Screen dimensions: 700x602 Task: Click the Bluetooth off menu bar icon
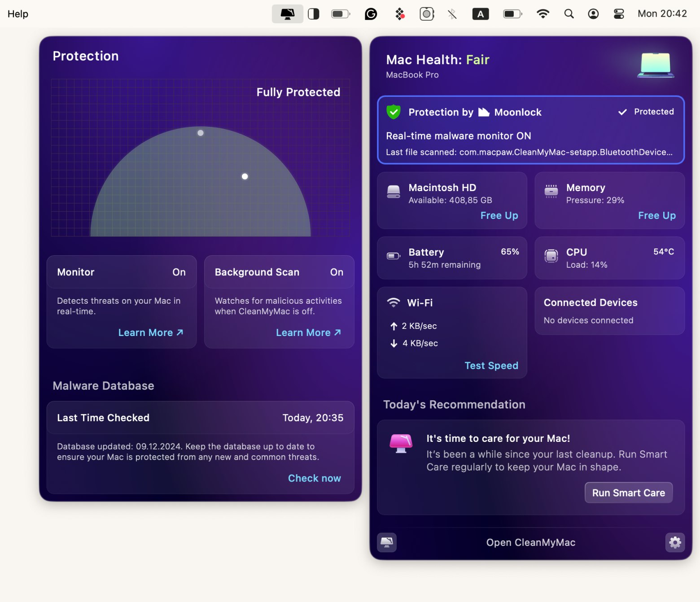click(x=452, y=14)
